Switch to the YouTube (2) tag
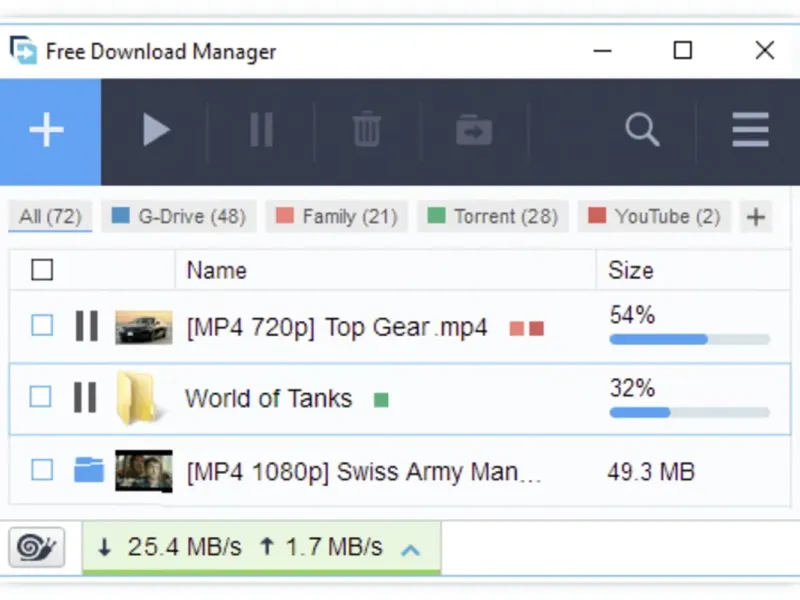Screen dimensions: 800x600 coord(654,217)
